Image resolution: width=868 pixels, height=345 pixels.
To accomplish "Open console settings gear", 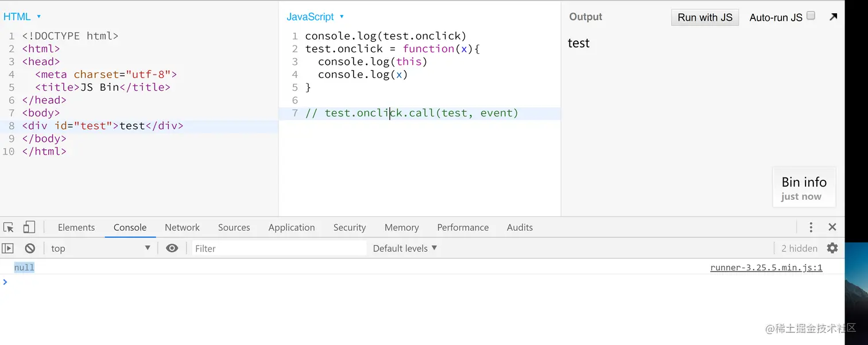I will [x=832, y=248].
